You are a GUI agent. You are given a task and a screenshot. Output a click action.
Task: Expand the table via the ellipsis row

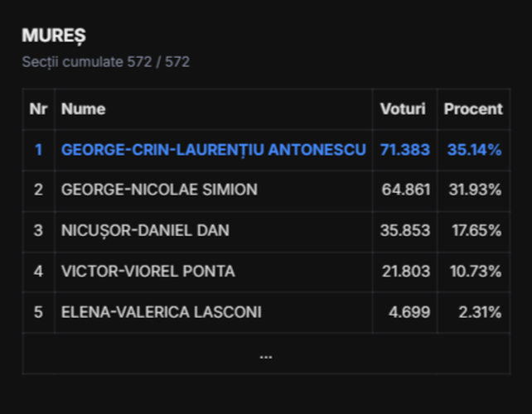tap(266, 354)
